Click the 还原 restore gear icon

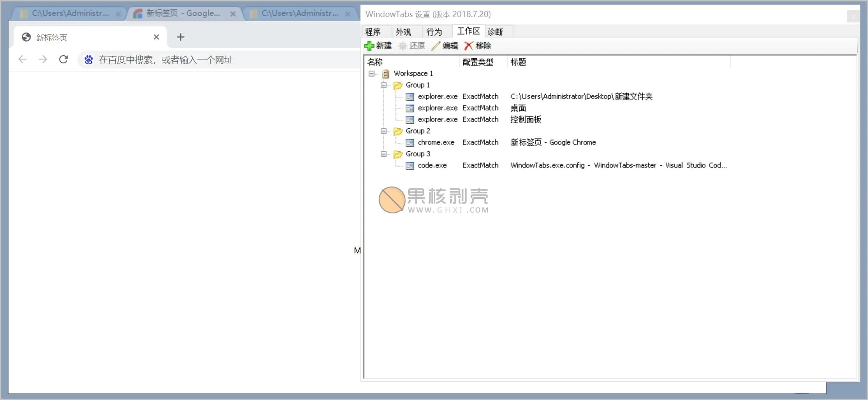click(x=402, y=45)
